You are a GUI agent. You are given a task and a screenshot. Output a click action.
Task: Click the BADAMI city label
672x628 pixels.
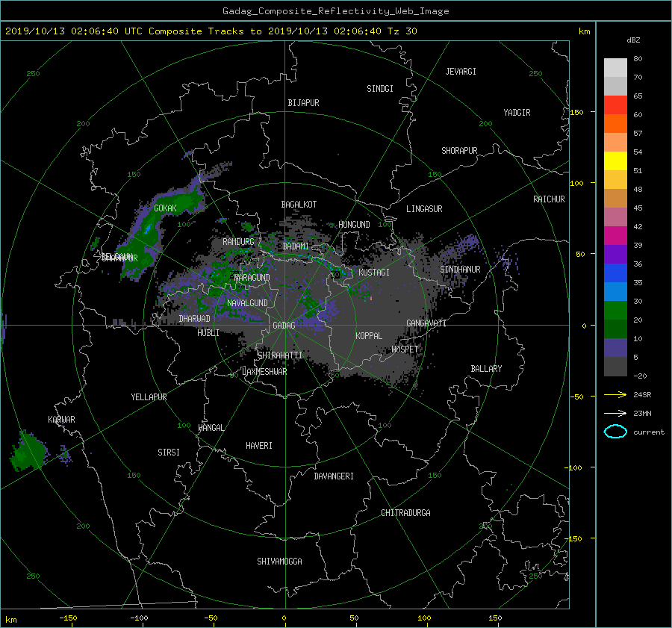click(296, 246)
